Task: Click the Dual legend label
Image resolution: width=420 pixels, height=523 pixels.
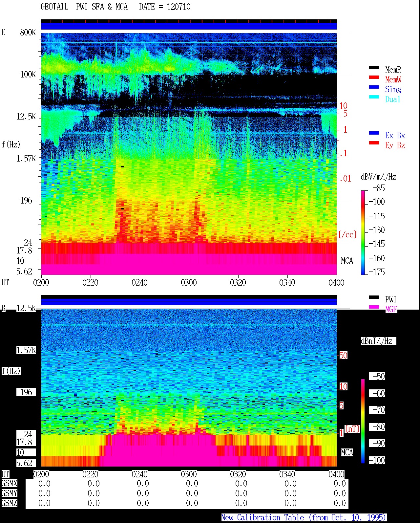Action: click(393, 99)
